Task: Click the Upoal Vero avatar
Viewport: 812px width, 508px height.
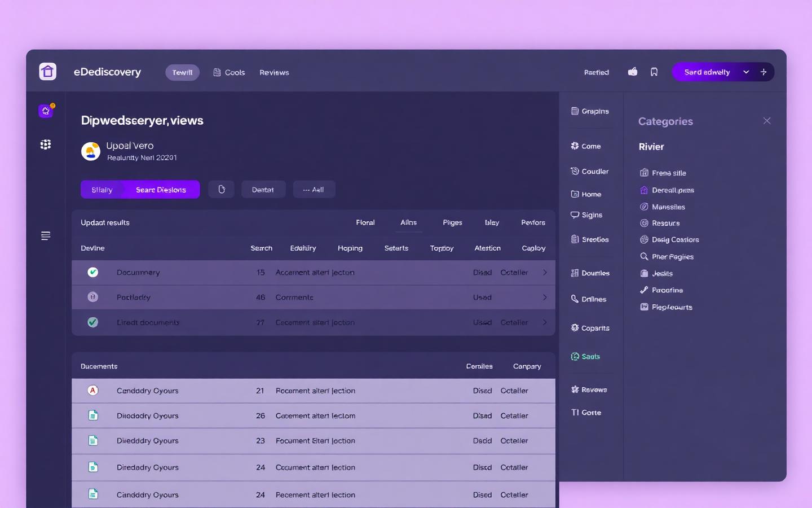Action: coord(90,151)
